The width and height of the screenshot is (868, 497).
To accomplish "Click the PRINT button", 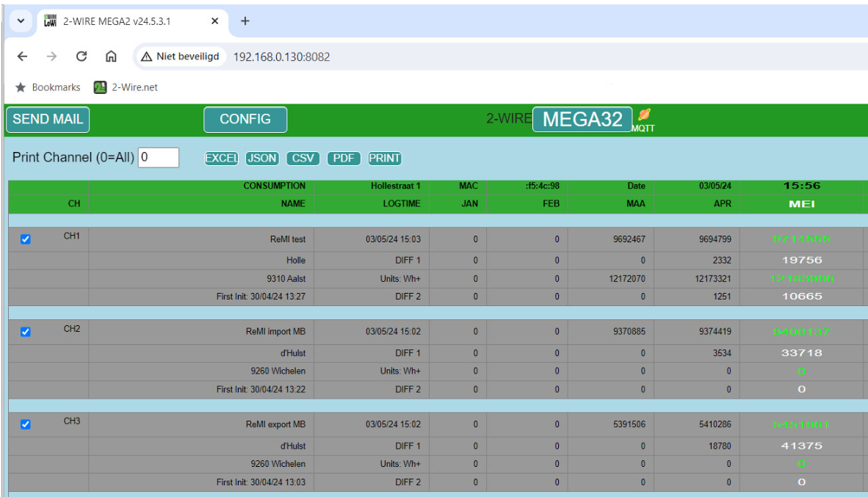I will [x=385, y=159].
